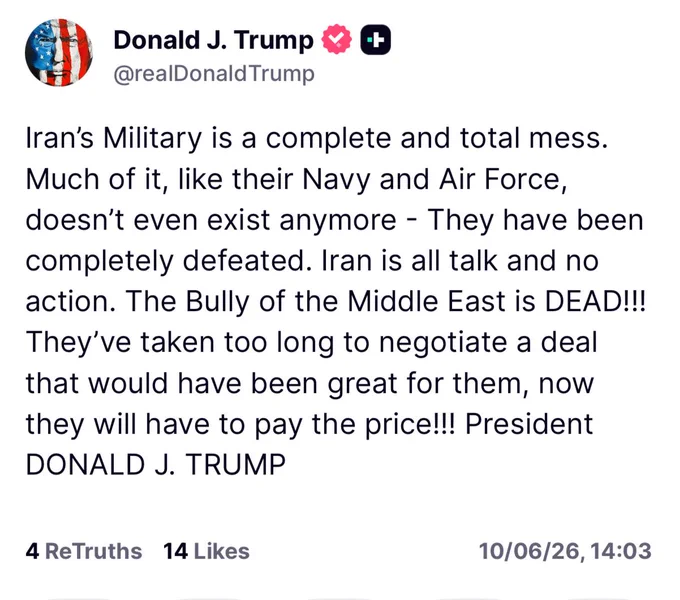Click the phrase "Bully of the Middle East"

(346, 301)
